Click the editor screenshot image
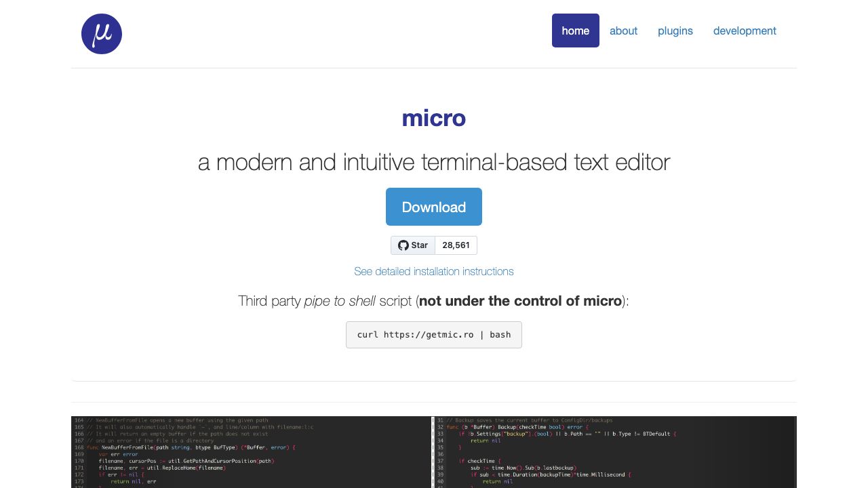 tap(434, 452)
